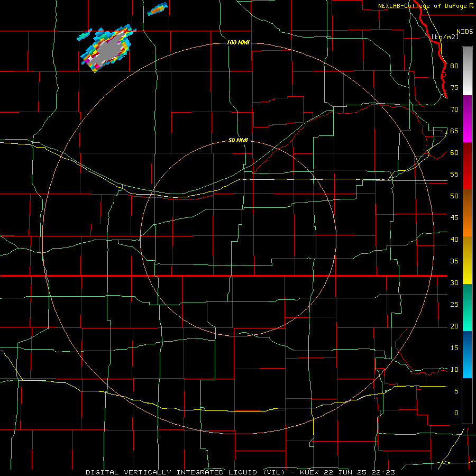Viewport: 476px width, 476px height.
Task: Click the small orange-blue echo north of the storm
Action: pyautogui.click(x=157, y=9)
